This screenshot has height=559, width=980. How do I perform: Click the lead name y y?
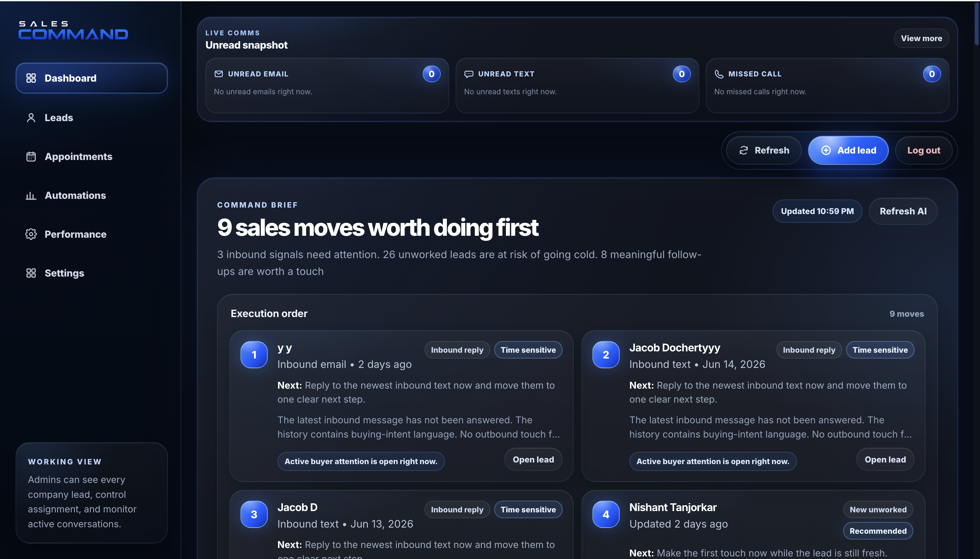[x=285, y=348]
